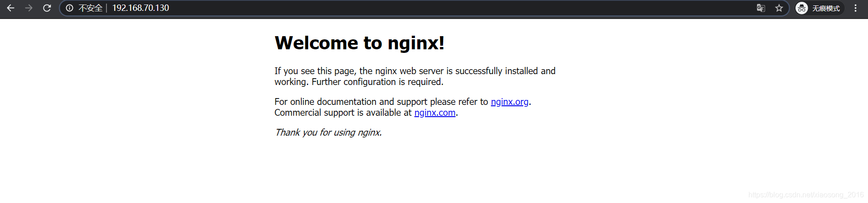This screenshot has width=868, height=203.
Task: Select the "Welcome to nginx!" heading
Action: pyautogui.click(x=359, y=43)
